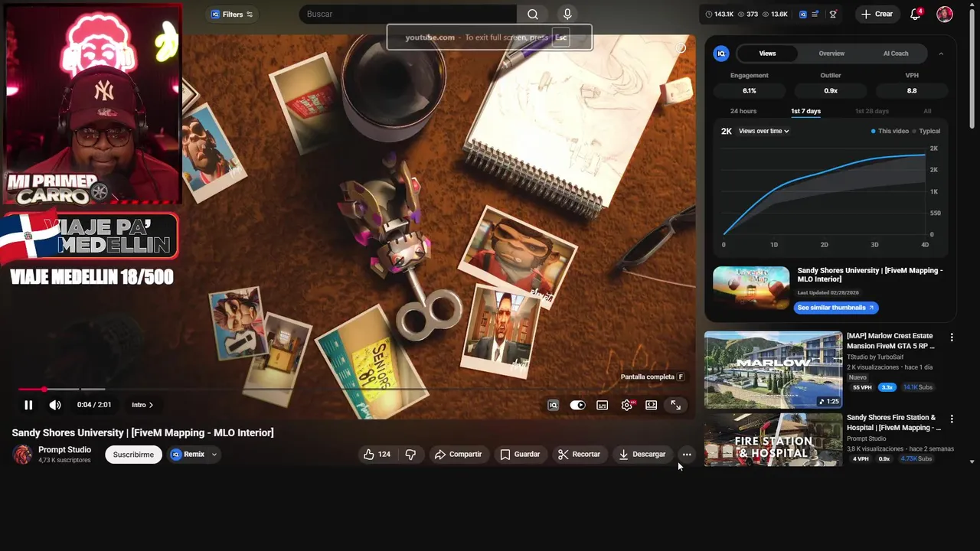Click the vidIQ logo in panel header
Viewport: 980px width, 551px height.
pyautogui.click(x=720, y=54)
